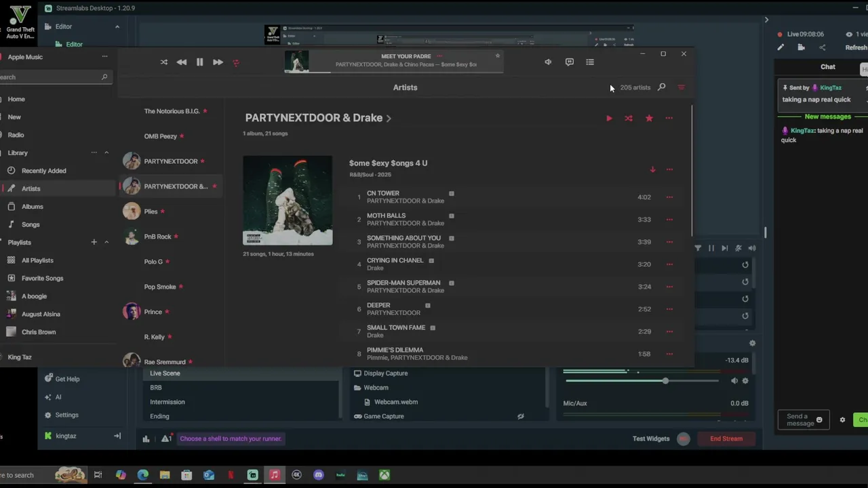The height and width of the screenshot is (488, 868).
Task: Toggle favorite star for PARTYNEXTDOOR & Drake artist
Action: (649, 119)
